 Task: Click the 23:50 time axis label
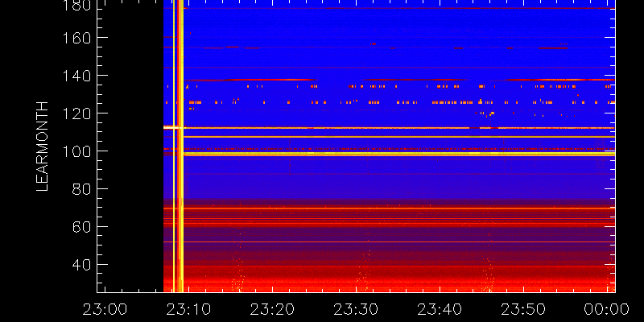pyautogui.click(x=524, y=309)
